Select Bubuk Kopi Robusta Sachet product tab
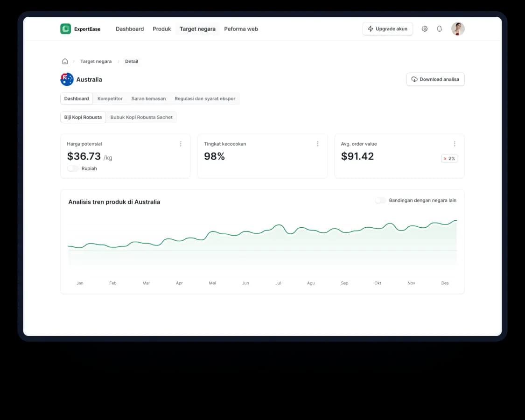The height and width of the screenshot is (420, 525). click(x=141, y=117)
